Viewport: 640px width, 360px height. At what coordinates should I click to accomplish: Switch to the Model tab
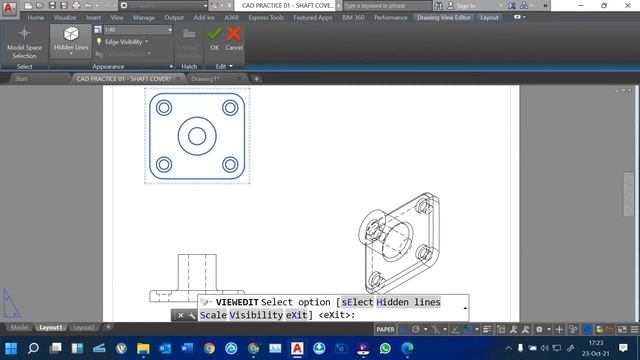(x=19, y=327)
